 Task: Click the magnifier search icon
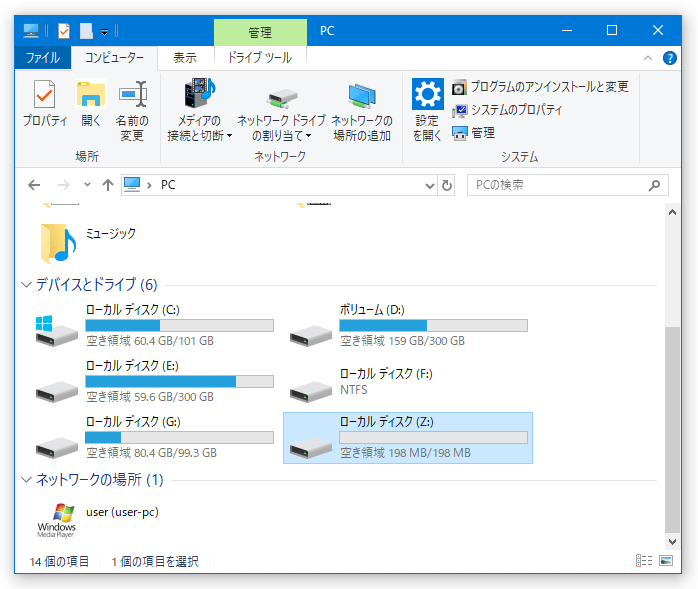click(654, 185)
